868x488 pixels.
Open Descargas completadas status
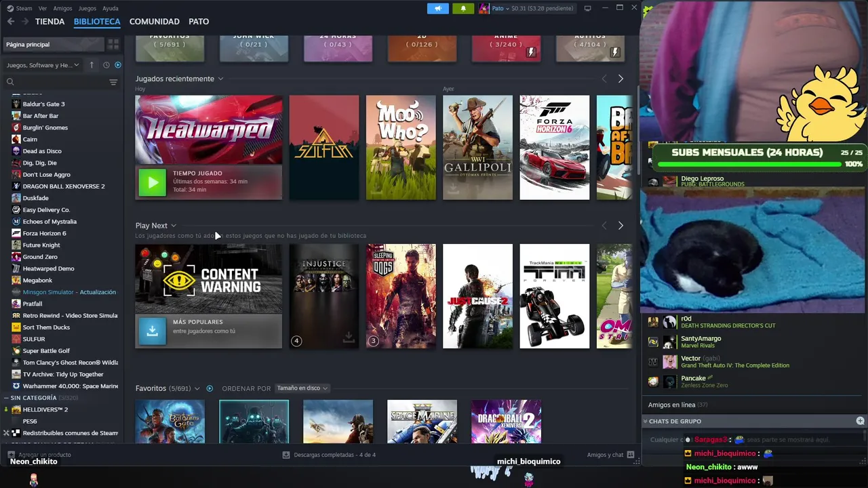pyautogui.click(x=329, y=455)
